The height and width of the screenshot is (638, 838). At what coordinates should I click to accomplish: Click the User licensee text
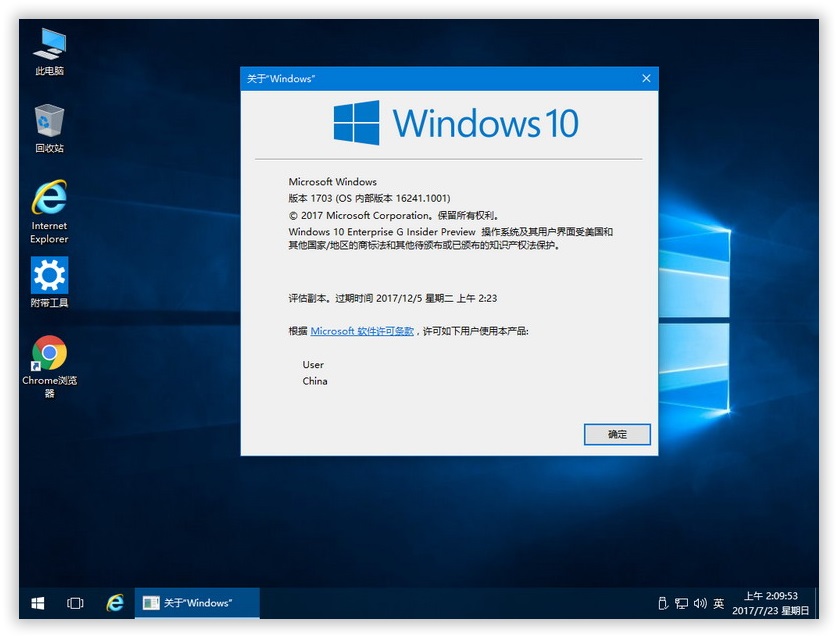[x=313, y=364]
